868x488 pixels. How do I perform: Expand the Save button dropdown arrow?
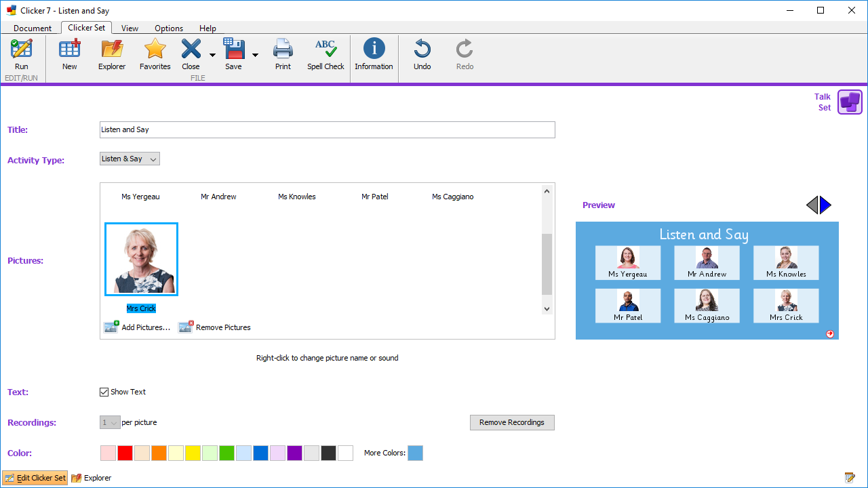[255, 55]
